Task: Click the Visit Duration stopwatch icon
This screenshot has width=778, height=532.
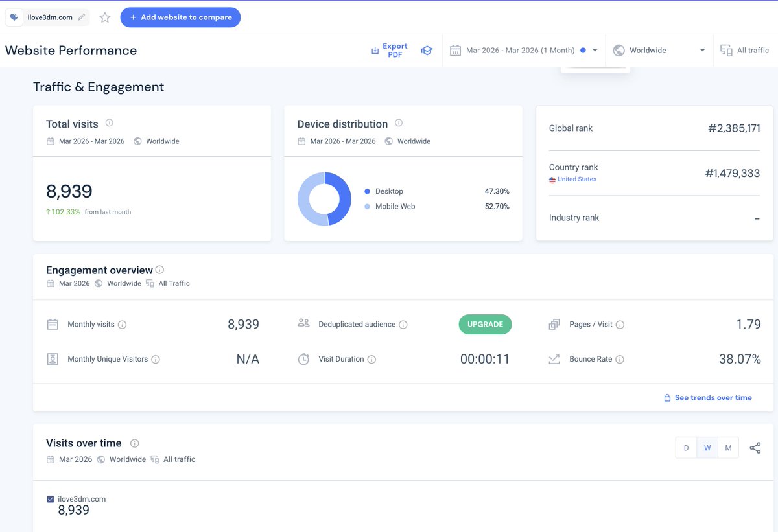Action: [303, 359]
